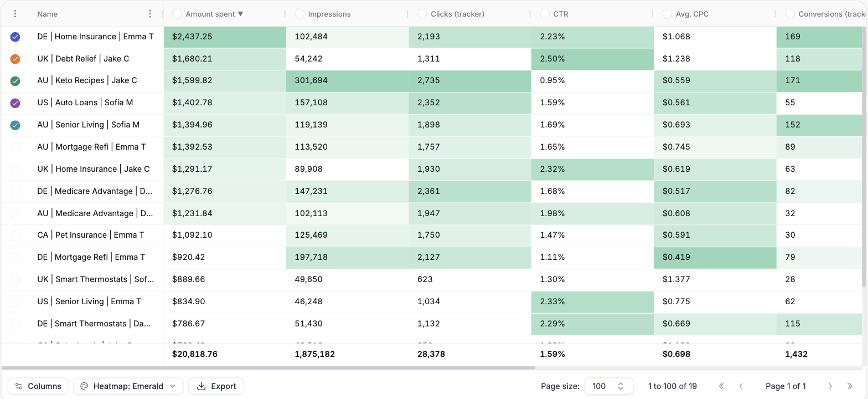Toggle the circle beside CTR header

point(545,14)
